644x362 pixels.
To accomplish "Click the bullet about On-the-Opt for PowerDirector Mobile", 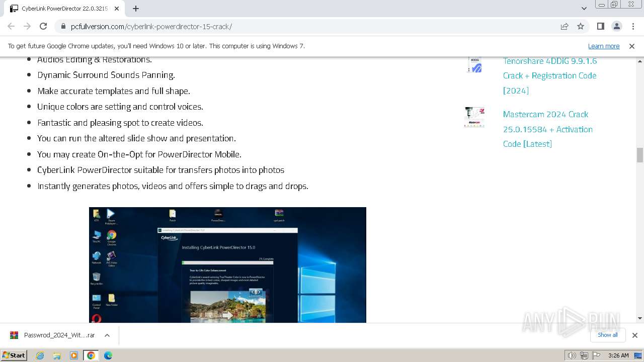I will 139,154.
